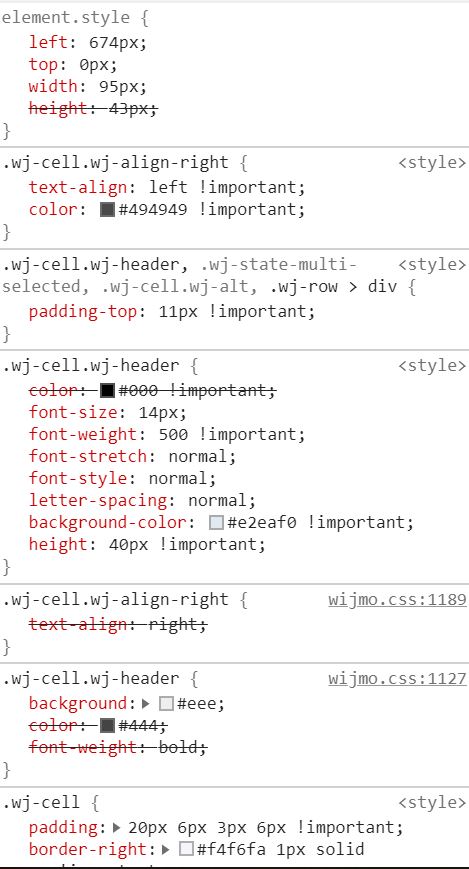Click the #eee background color swatch
The image size is (469, 869).
click(166, 704)
